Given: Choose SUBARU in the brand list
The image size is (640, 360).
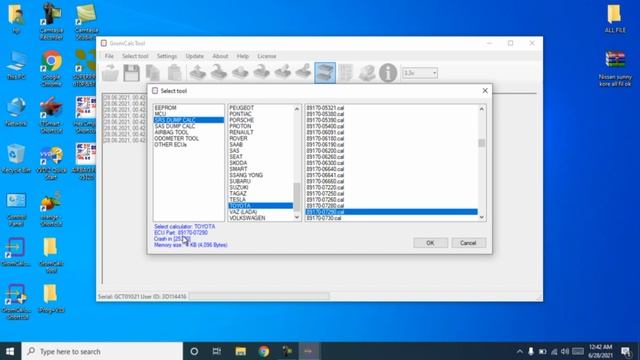Looking at the screenshot, I should click(x=260, y=181).
